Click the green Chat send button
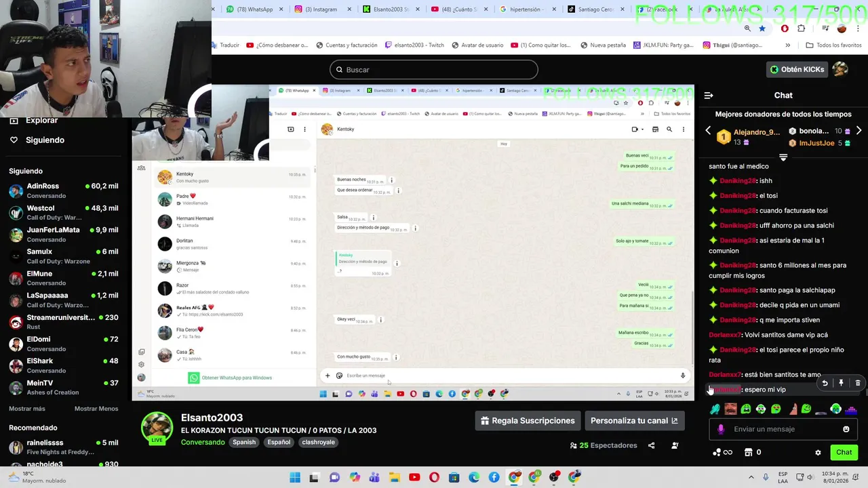 click(x=844, y=452)
